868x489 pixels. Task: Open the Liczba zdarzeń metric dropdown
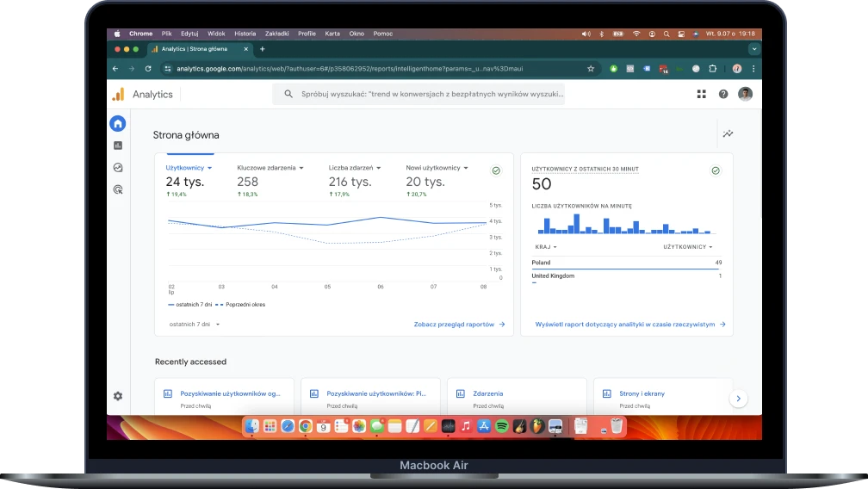[354, 168]
